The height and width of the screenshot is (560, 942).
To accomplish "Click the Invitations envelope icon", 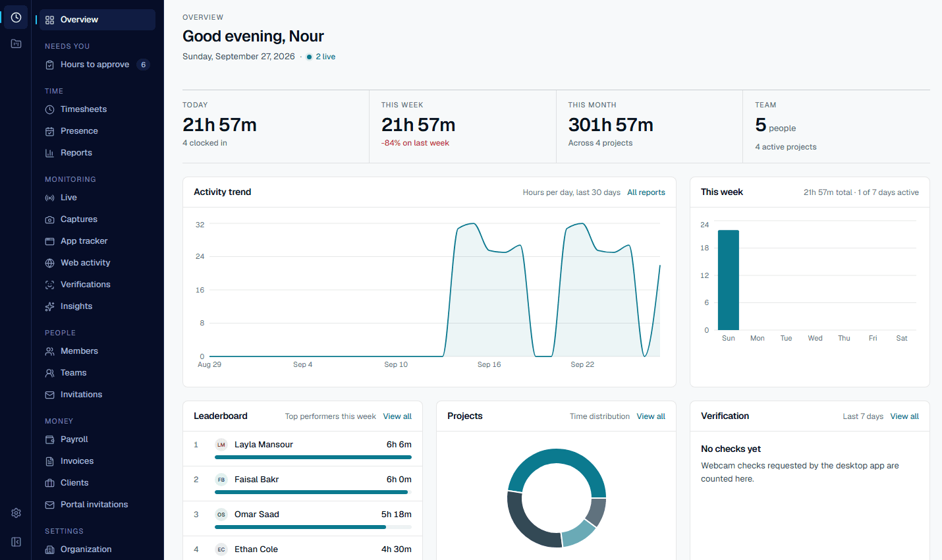I will tap(49, 395).
